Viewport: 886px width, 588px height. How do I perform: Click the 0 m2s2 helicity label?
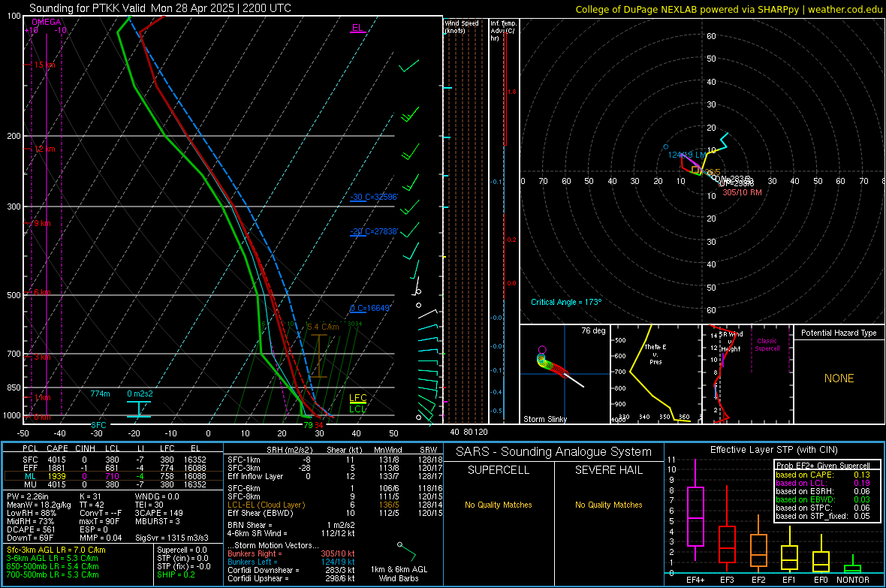[x=140, y=394]
